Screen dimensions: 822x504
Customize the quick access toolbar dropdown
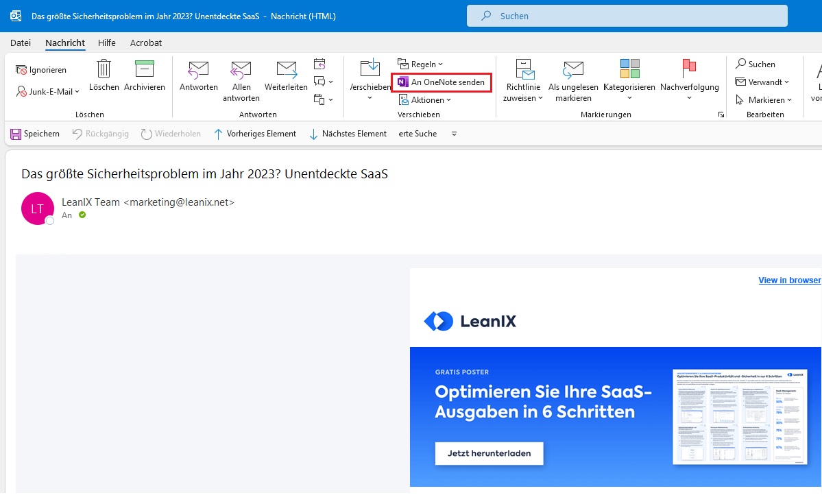454,134
